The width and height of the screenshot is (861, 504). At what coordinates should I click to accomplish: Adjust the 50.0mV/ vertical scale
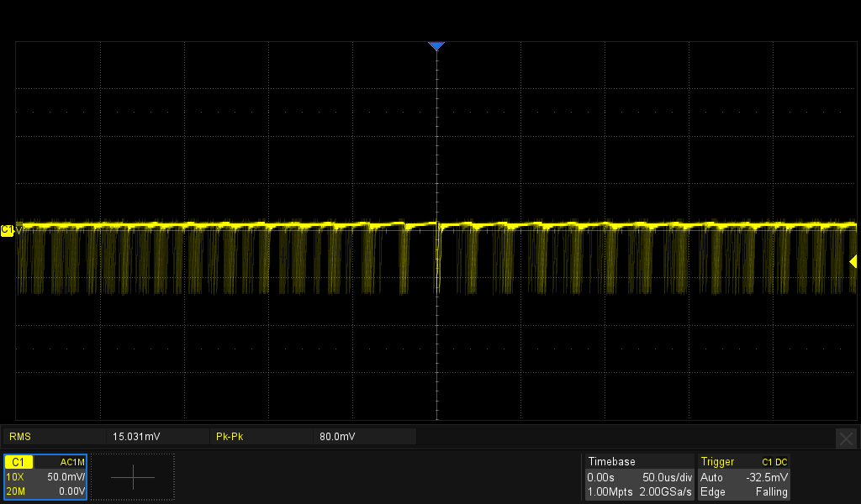pos(66,477)
